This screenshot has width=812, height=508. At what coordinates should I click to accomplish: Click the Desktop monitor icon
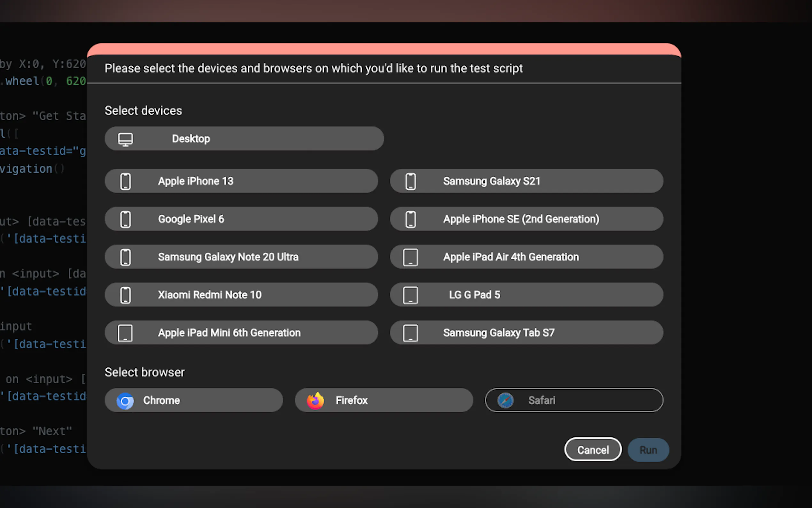tap(126, 139)
